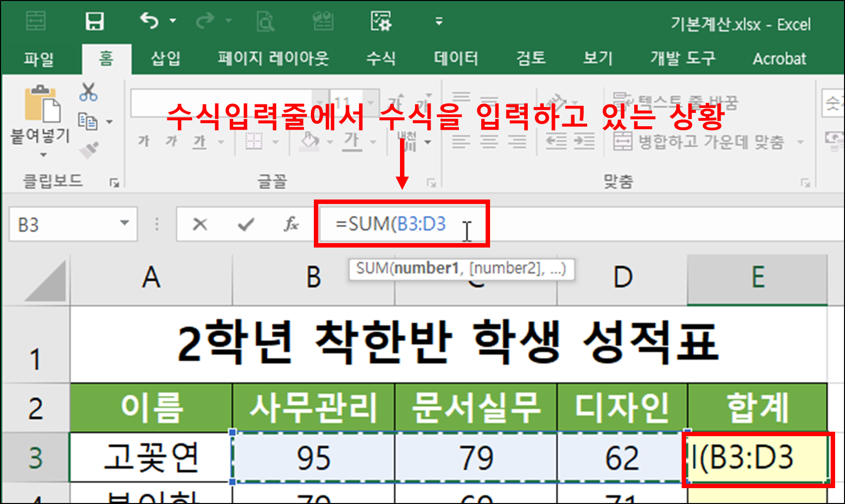Screen dimensions: 845x504
Task: Click the Select All corner triangle
Action: click(x=46, y=281)
